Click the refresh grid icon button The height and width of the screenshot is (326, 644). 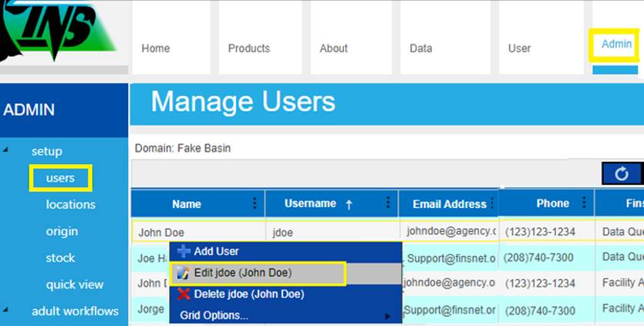622,174
